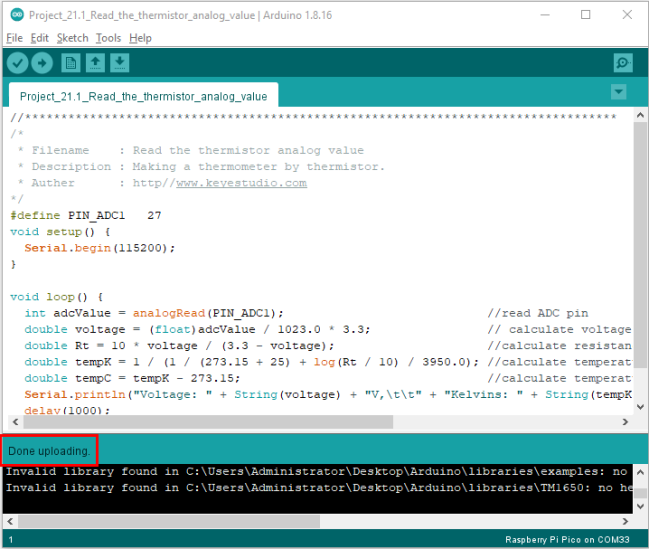
Task: Follow the www.keyestudio.com link in comment
Action: point(241,183)
